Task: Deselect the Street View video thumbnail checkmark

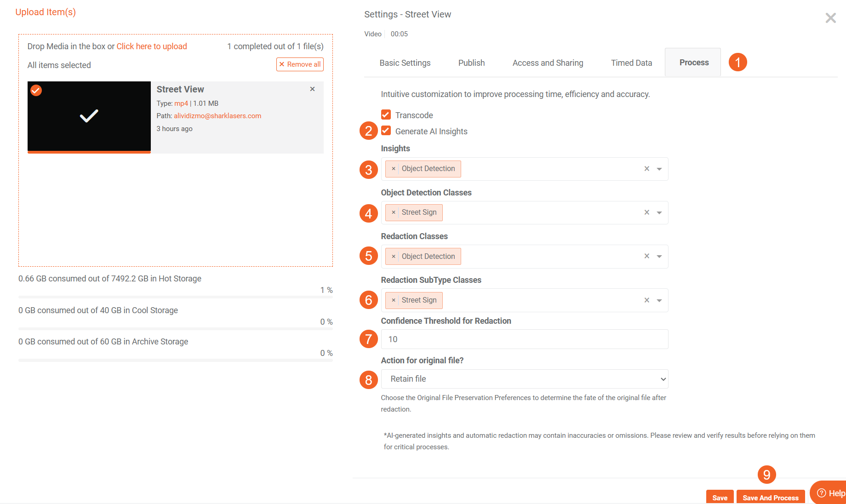Action: point(36,90)
